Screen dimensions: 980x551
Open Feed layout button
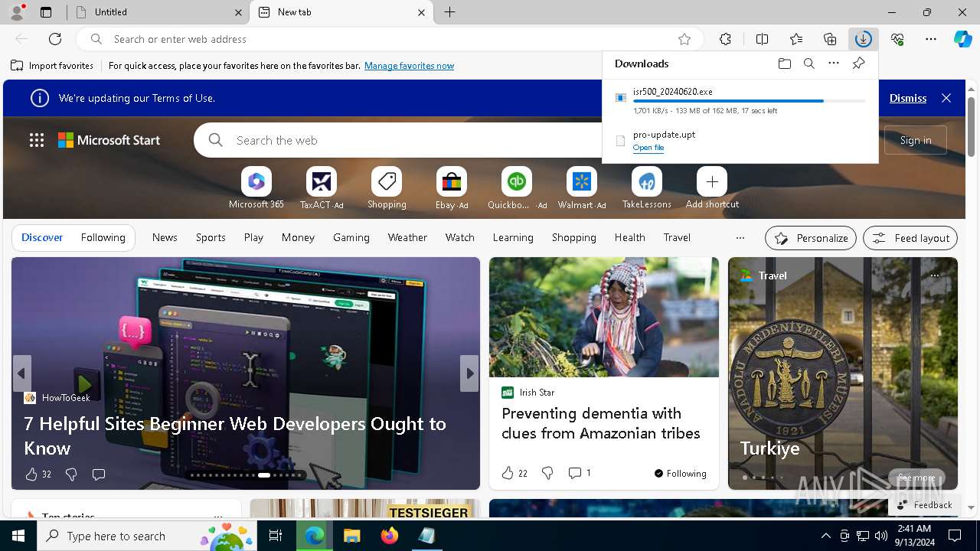(910, 238)
